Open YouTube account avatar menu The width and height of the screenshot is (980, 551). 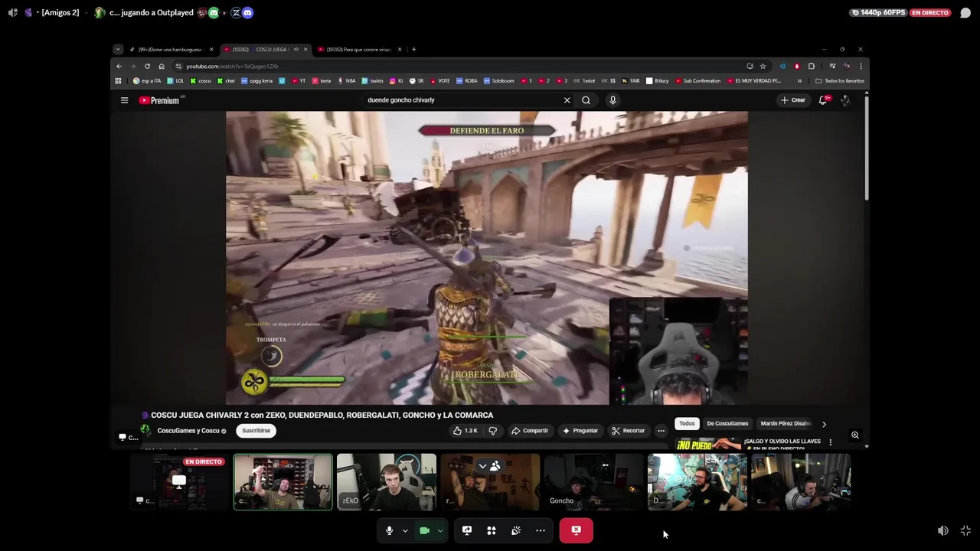[845, 100]
